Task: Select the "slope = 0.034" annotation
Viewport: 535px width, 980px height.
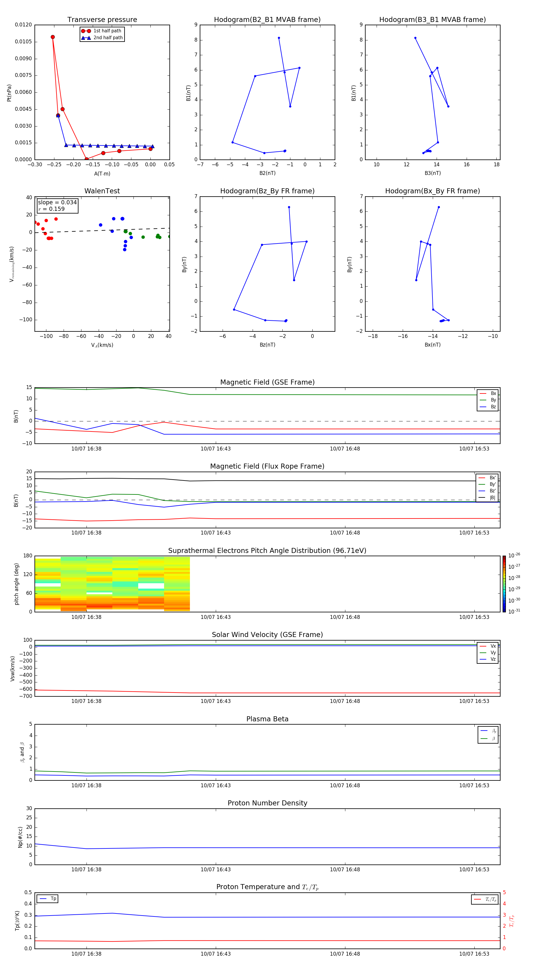Action: click(57, 203)
